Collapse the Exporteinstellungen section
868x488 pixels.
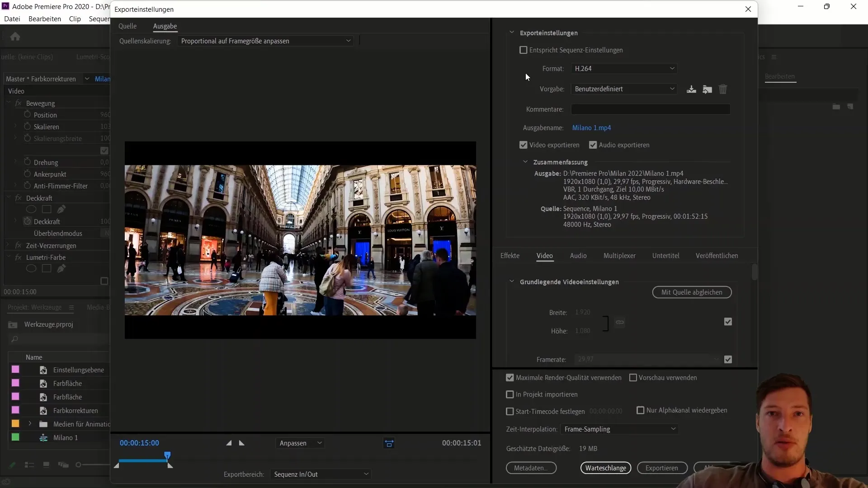[x=512, y=33]
